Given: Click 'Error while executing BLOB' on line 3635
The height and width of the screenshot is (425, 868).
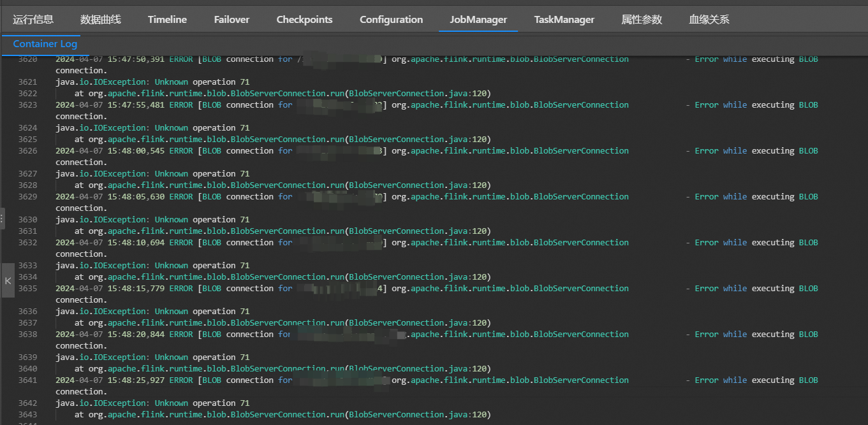Looking at the screenshot, I should [756, 288].
